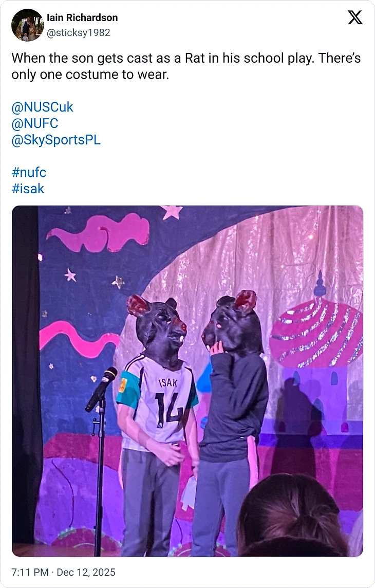Open the @sticksy1982 handle

pos(78,32)
